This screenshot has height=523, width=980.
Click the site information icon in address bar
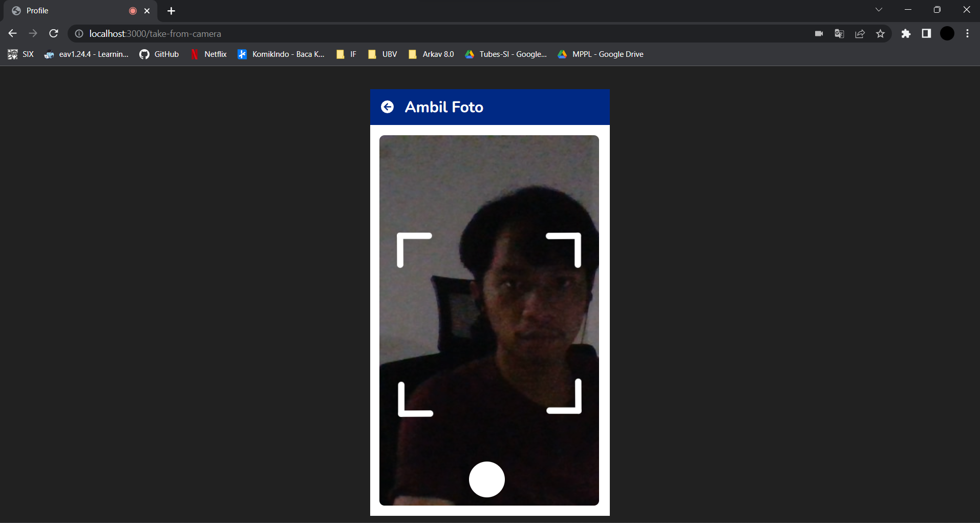click(x=79, y=33)
